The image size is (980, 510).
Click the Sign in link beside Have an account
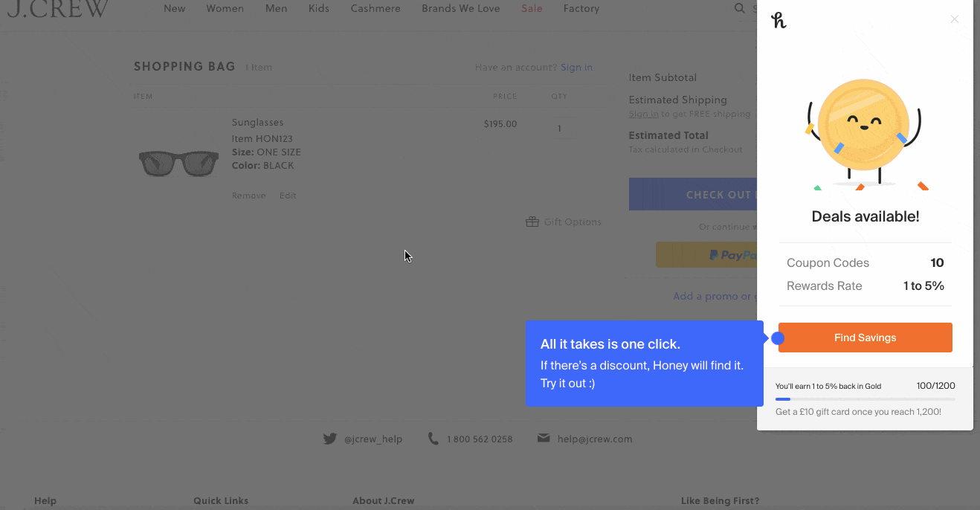pyautogui.click(x=577, y=68)
